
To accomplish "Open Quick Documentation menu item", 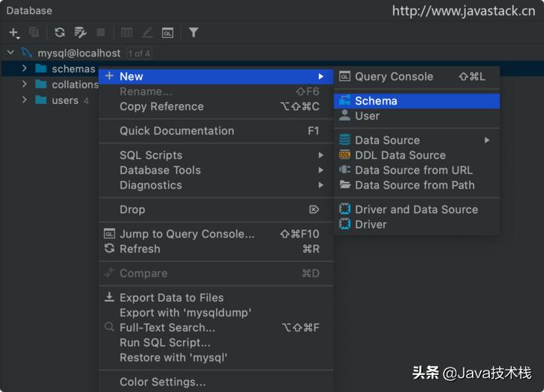I will click(x=216, y=131).
